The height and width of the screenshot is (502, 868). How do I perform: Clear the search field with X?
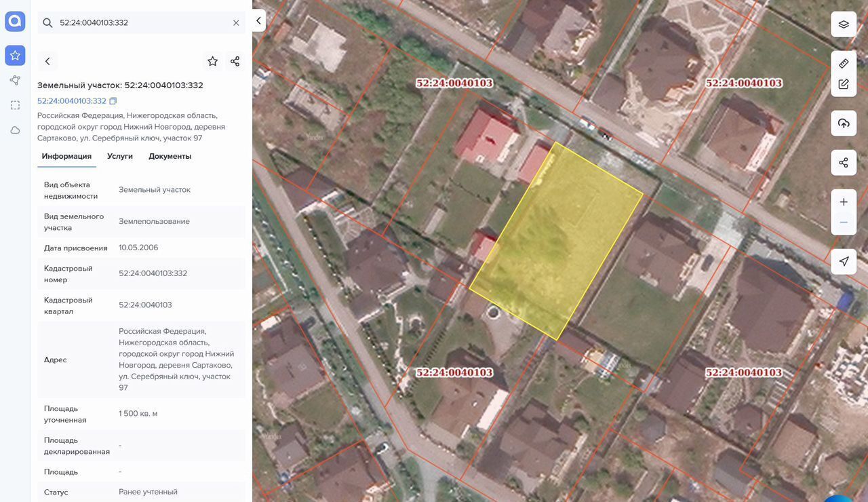coord(236,23)
